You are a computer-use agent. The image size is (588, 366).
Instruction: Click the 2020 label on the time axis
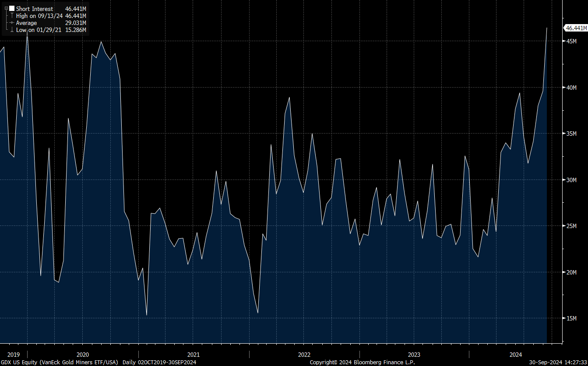(82, 355)
